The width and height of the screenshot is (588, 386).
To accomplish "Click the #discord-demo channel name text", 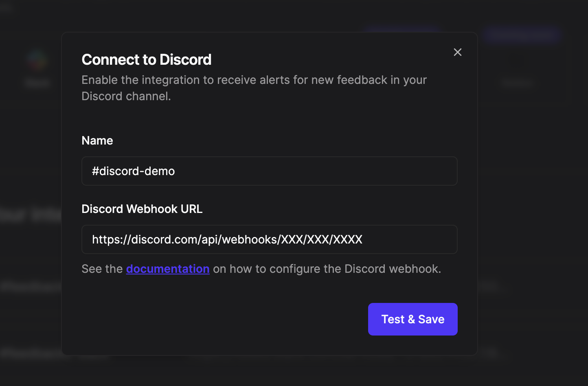I will [x=134, y=171].
